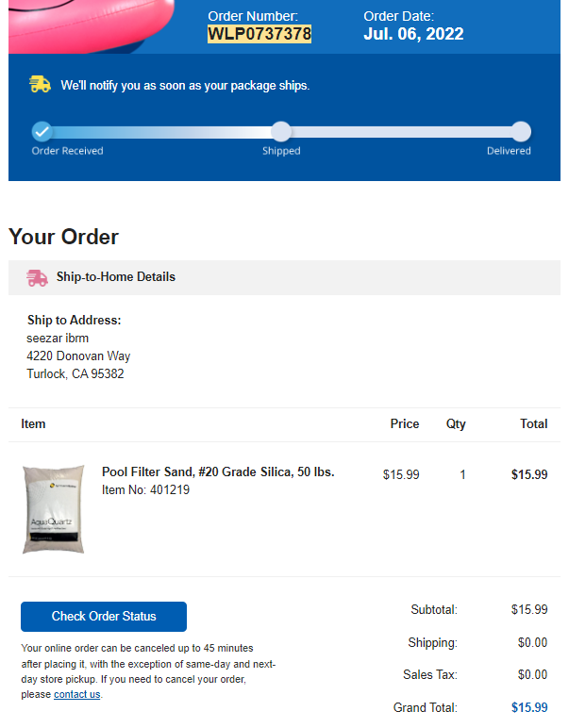The width and height of the screenshot is (569, 728).
Task: Open the contact us link
Action: 77,695
